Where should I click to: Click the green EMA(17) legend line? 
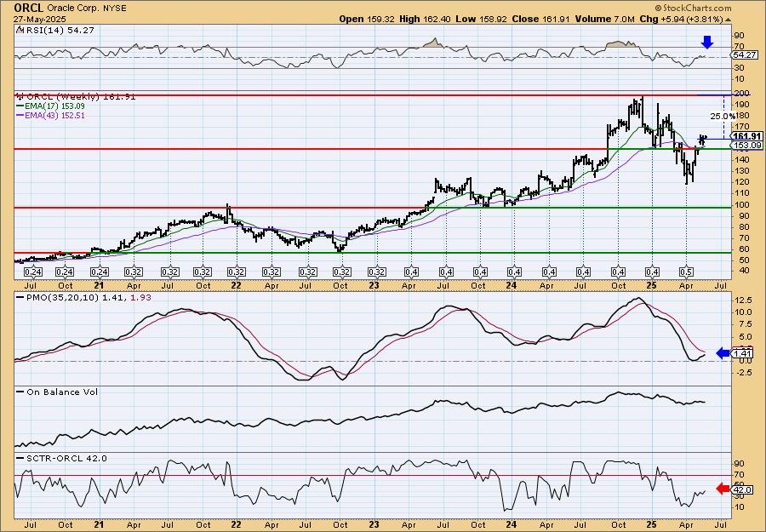[20, 106]
